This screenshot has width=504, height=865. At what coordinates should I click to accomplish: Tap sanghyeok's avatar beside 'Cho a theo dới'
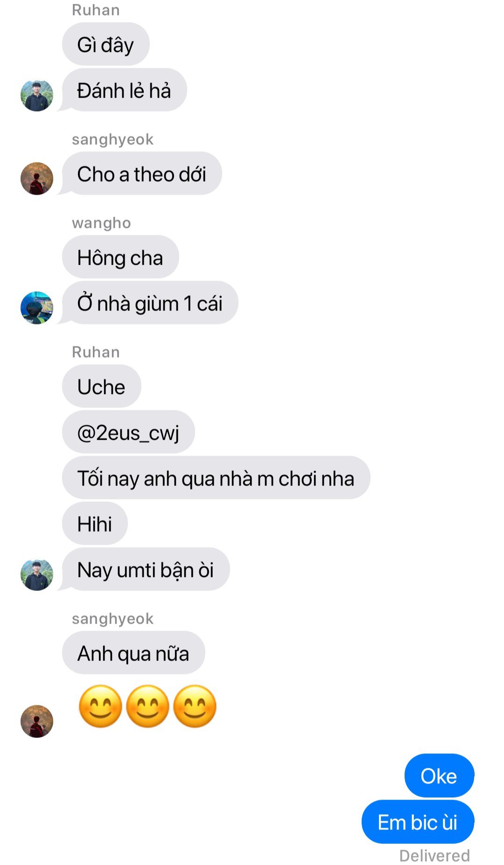point(37,178)
